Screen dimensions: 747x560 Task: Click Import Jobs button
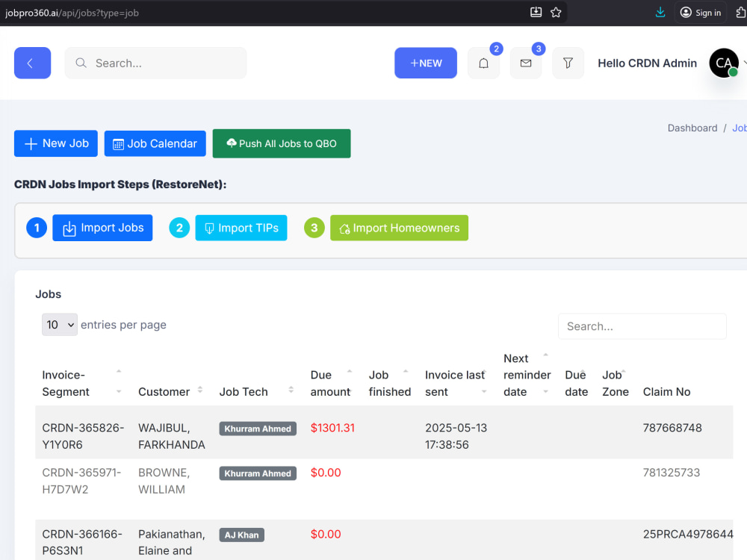102,228
